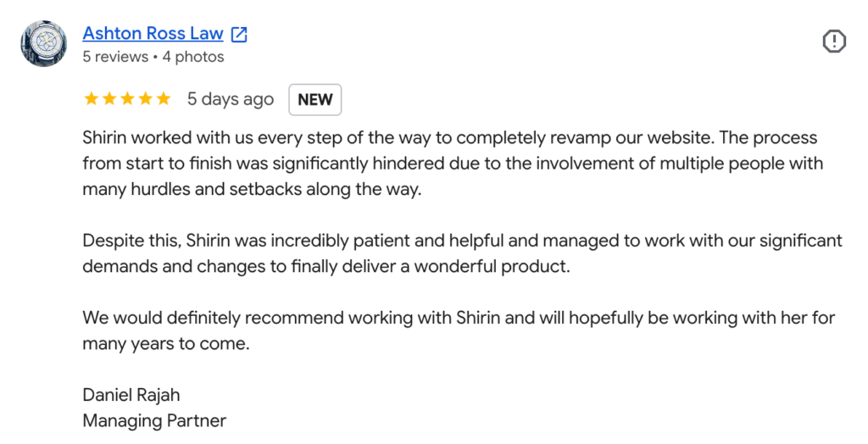Click the first rating star

tap(91, 99)
